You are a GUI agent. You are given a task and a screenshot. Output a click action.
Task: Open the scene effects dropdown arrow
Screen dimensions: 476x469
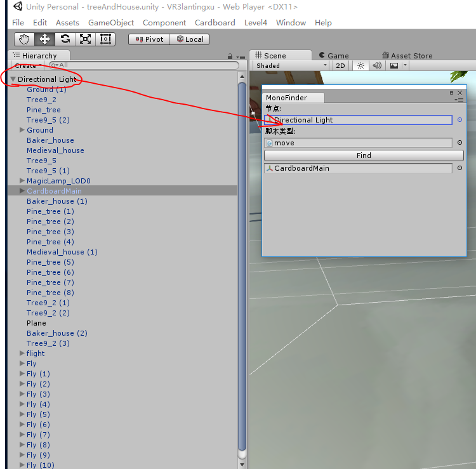[406, 65]
